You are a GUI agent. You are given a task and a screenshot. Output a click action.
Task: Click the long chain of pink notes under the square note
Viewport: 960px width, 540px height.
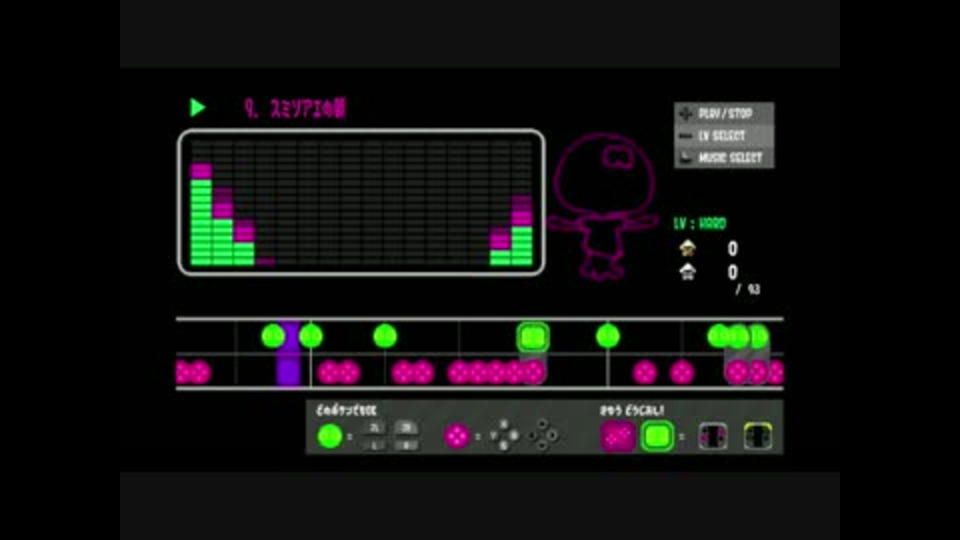click(497, 372)
